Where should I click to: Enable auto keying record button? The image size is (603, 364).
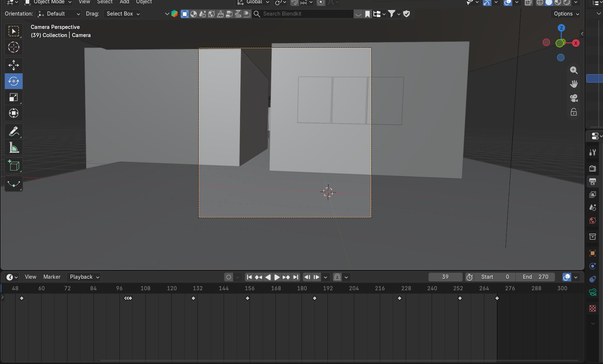228,277
